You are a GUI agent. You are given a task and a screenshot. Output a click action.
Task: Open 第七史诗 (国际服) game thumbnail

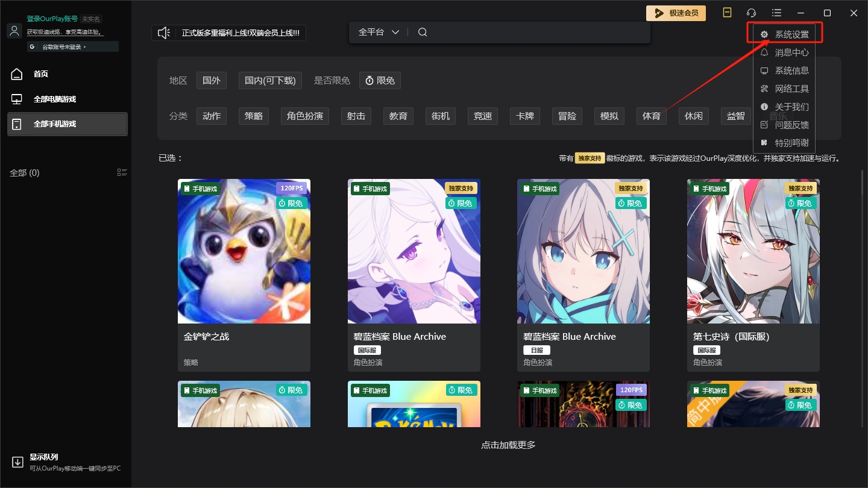pyautogui.click(x=753, y=251)
